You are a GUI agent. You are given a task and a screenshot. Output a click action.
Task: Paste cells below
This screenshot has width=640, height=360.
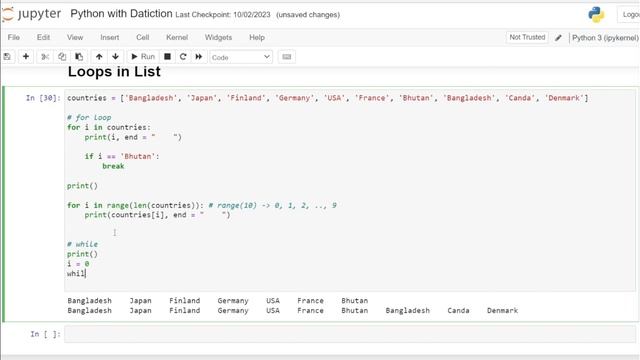(79, 57)
